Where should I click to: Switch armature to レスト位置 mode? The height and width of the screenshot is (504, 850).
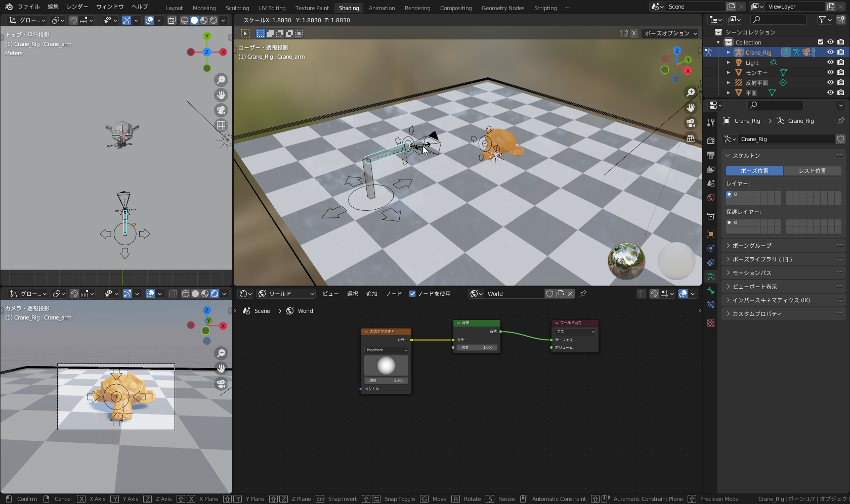pos(812,171)
